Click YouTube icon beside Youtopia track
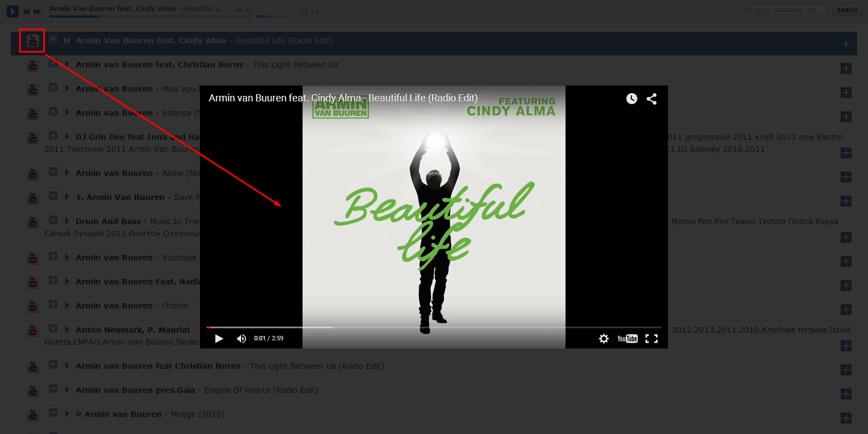868x434 pixels. tap(32, 258)
